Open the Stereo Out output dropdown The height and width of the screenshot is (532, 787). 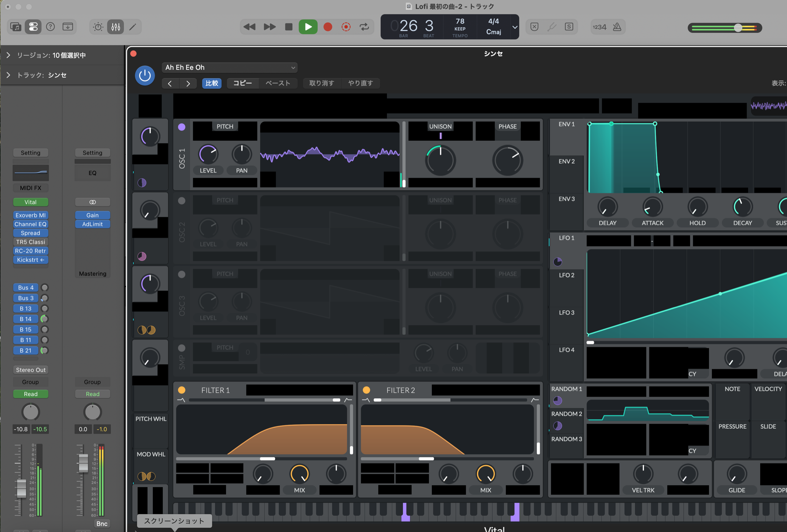coord(30,370)
